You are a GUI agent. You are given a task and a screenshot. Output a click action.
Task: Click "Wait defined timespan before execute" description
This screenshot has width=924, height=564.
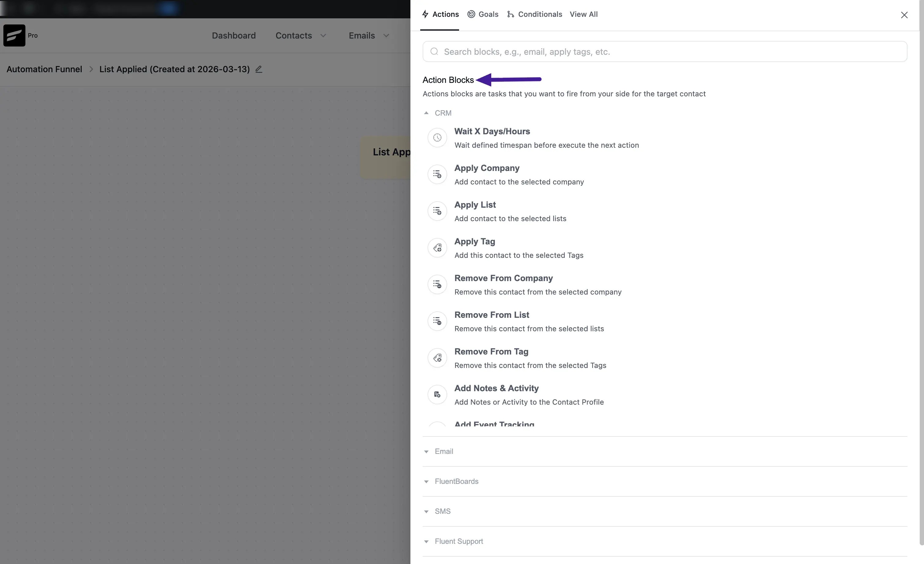click(x=547, y=145)
